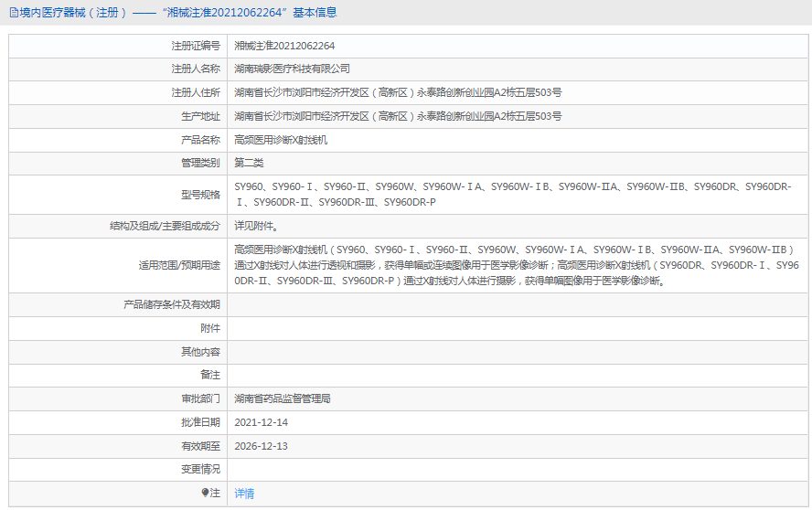Click the 注册人名称 label
Screen dimensions: 812x510
[x=196, y=69]
